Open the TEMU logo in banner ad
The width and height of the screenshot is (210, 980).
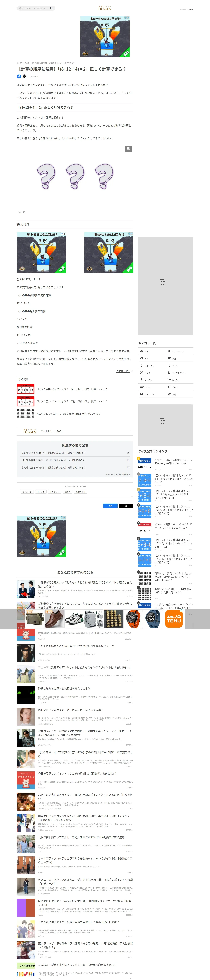click(x=174, y=619)
